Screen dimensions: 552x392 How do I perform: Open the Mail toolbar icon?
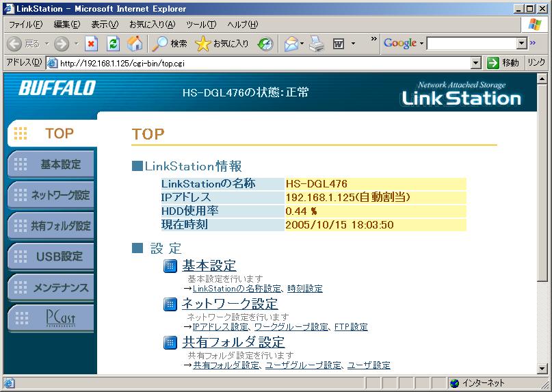click(291, 44)
